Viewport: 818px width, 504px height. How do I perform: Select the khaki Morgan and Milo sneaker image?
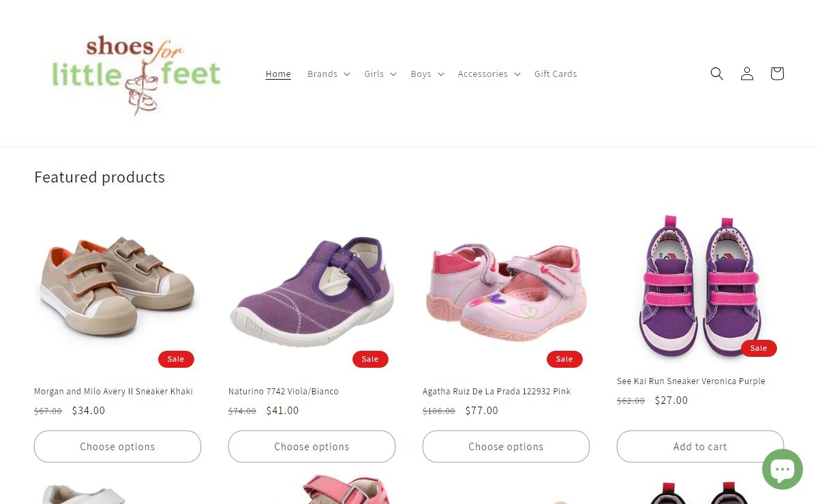[x=117, y=289]
